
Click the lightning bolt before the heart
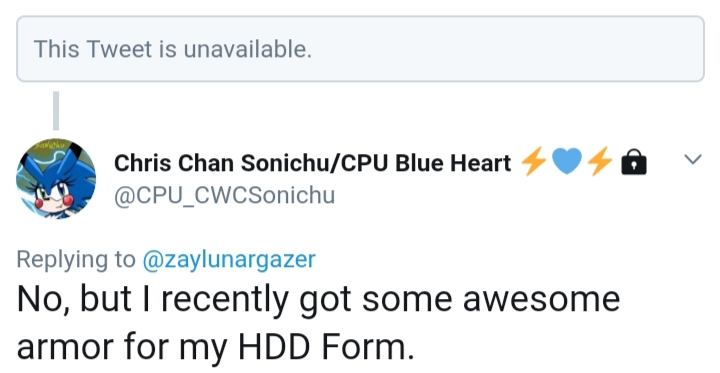click(x=533, y=162)
